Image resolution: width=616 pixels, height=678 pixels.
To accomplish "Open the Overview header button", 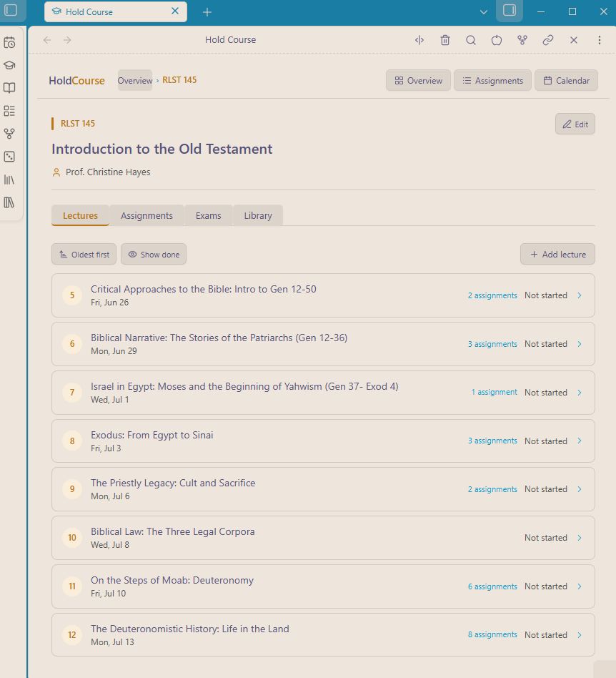I will [418, 80].
